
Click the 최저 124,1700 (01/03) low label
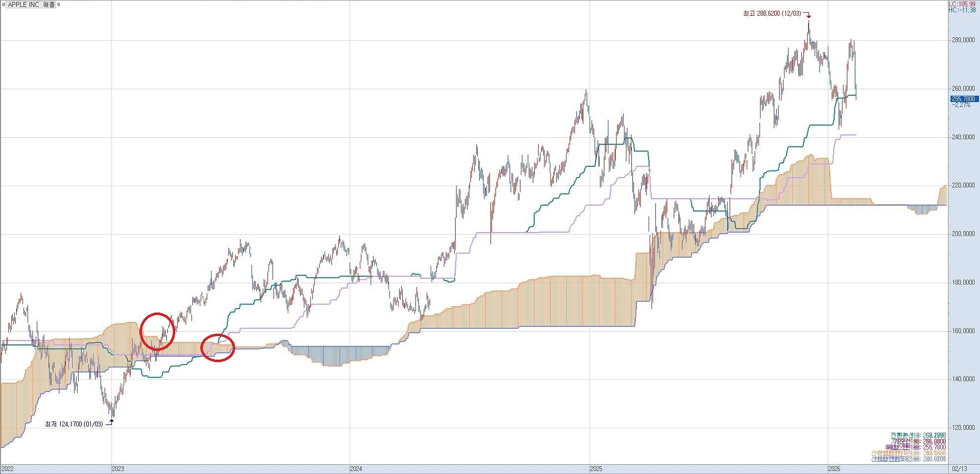(74, 424)
